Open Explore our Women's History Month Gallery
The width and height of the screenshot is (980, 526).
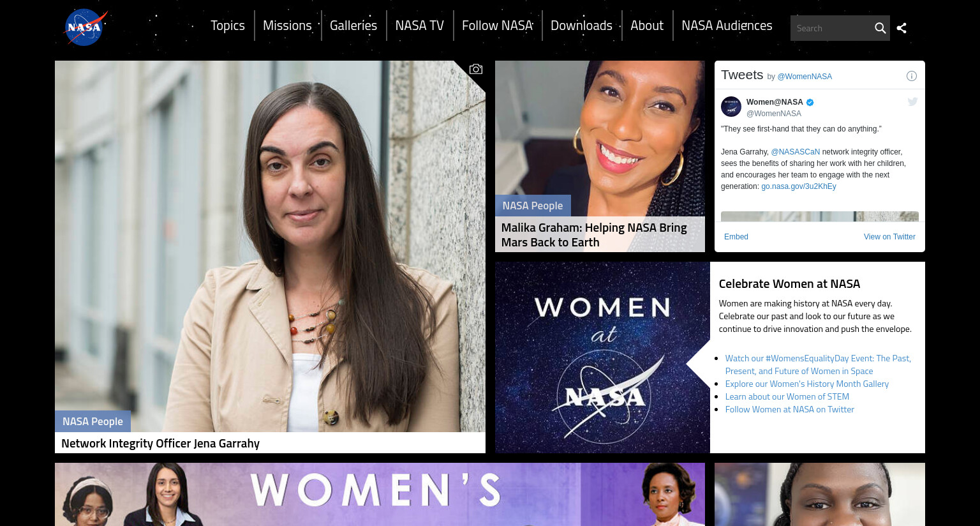(807, 384)
